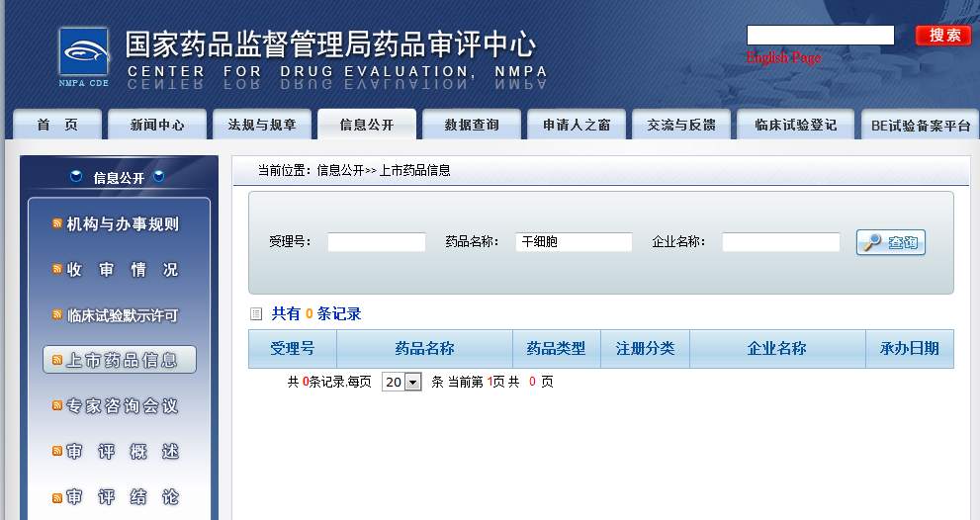Open the 申请人之窗 tab
The height and width of the screenshot is (520, 980).
pyautogui.click(x=577, y=125)
